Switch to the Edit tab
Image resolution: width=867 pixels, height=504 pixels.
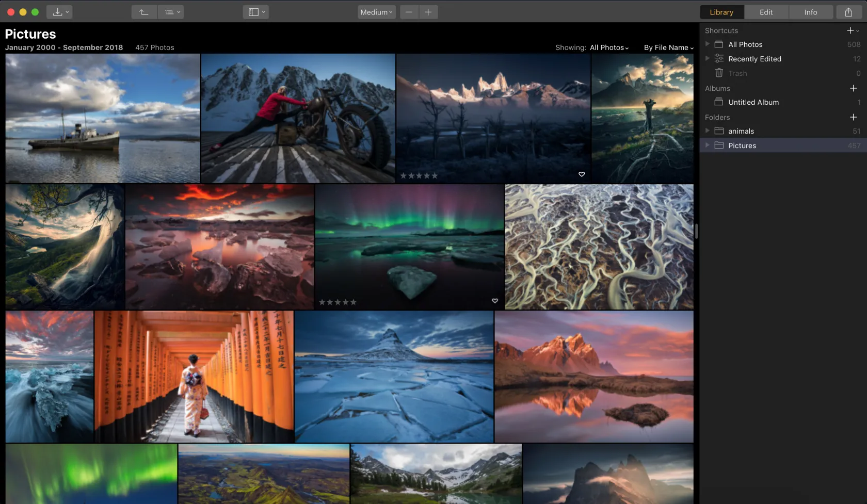pos(766,12)
